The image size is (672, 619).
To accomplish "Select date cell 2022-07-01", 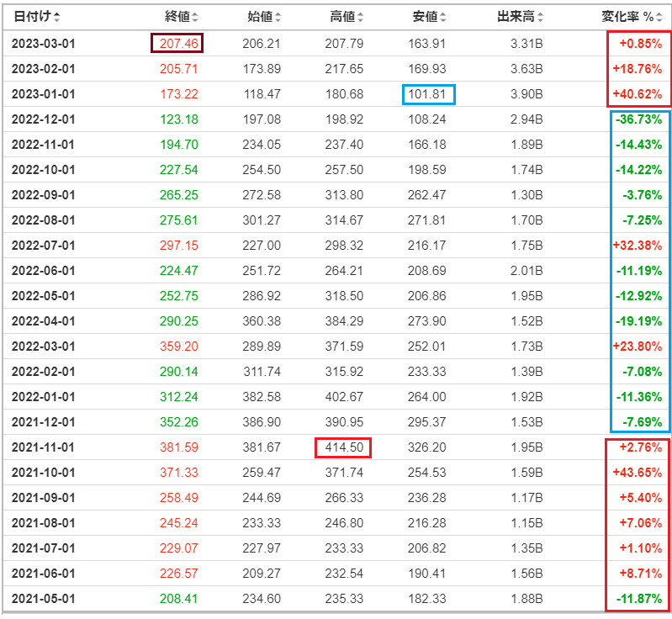I will pyautogui.click(x=43, y=246).
